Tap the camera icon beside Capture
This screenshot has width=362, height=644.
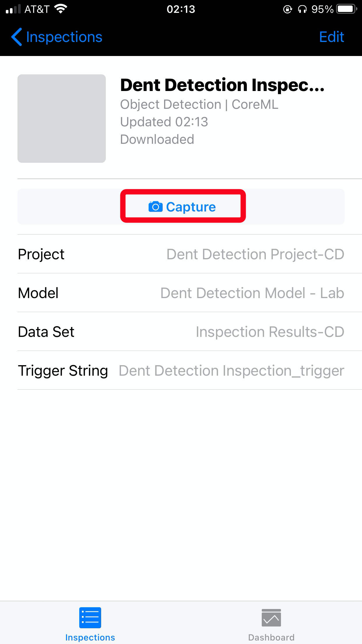(x=155, y=206)
